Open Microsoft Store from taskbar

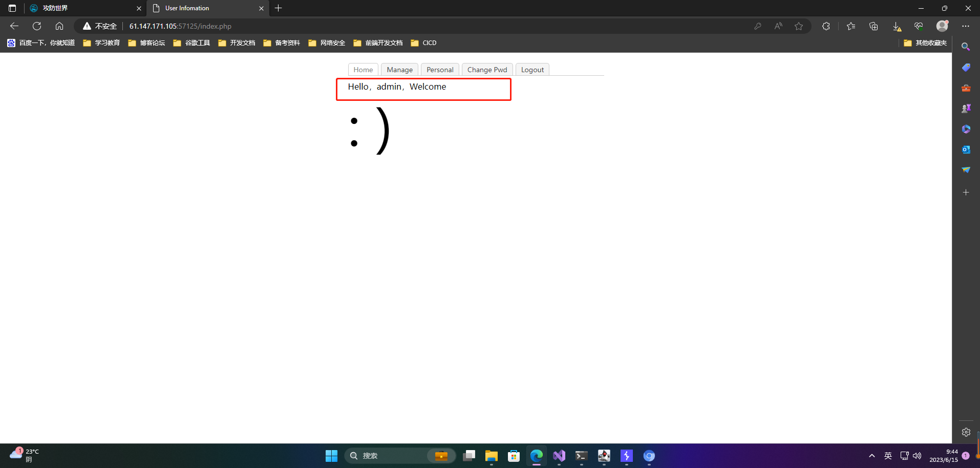514,456
